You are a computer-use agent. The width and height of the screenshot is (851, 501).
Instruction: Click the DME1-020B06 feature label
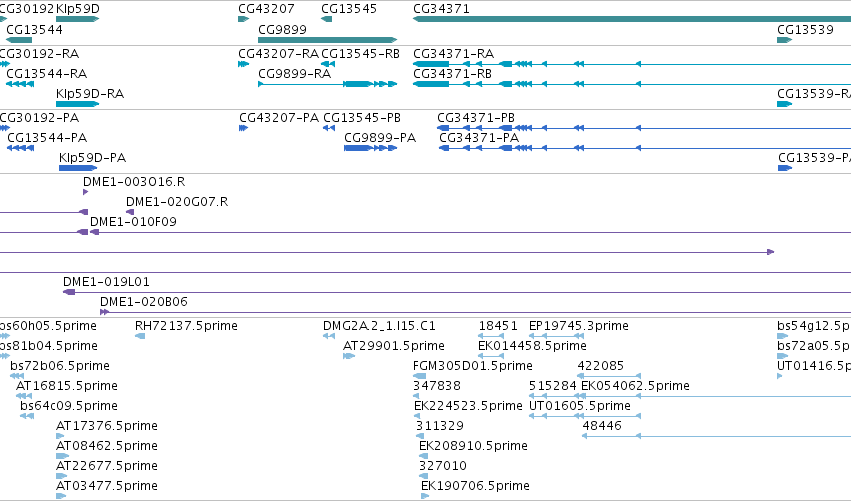[144, 301]
